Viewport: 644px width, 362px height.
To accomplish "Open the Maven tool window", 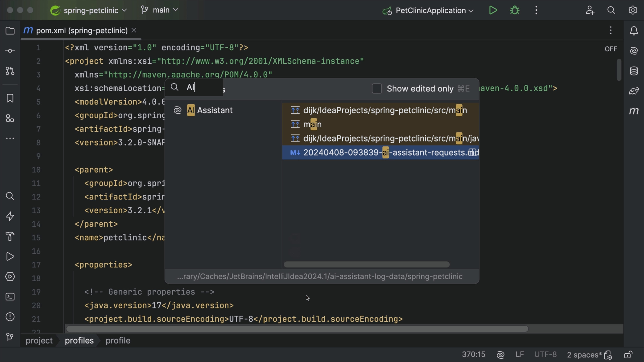I will (634, 111).
